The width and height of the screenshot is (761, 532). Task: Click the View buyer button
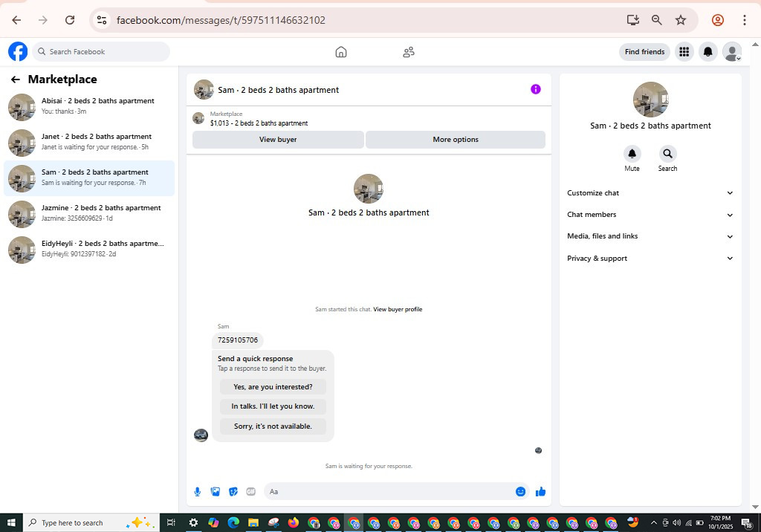[x=278, y=139]
